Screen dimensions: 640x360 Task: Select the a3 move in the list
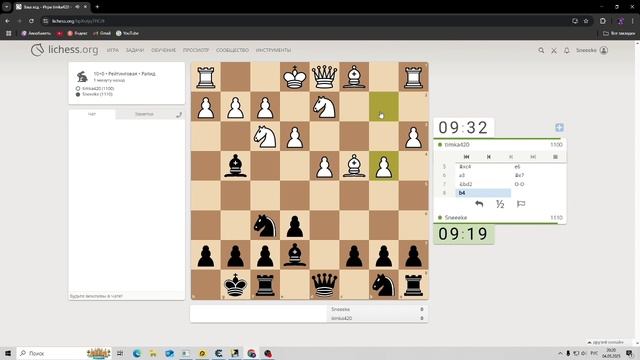462,175
